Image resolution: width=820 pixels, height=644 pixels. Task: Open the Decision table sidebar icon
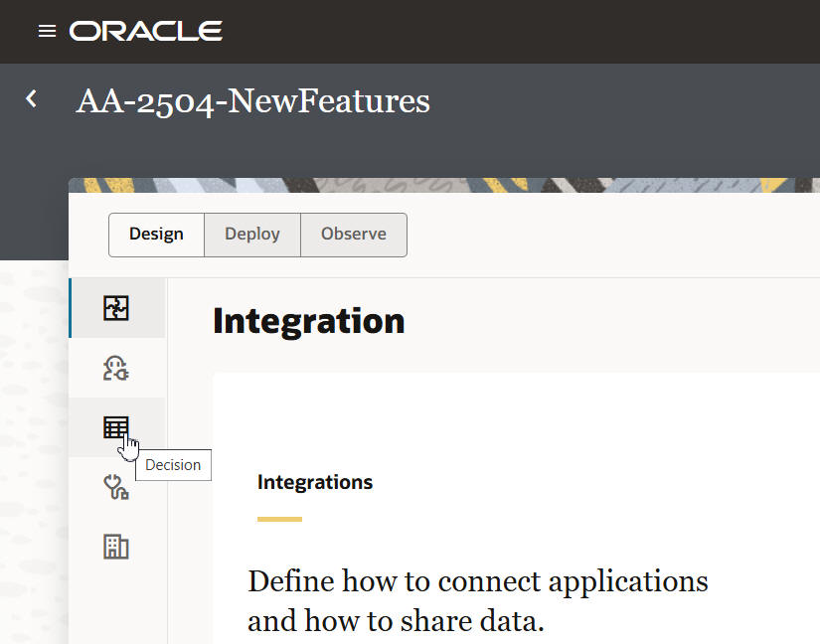click(x=116, y=428)
